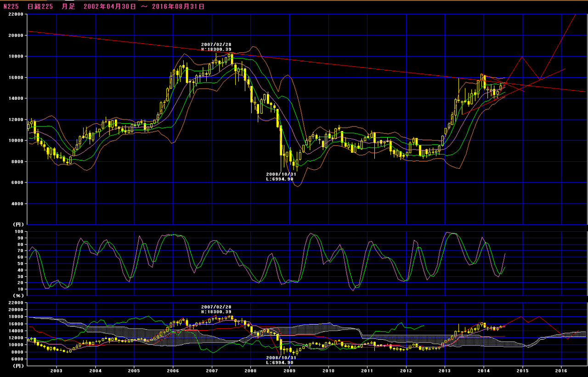The width and height of the screenshot is (588, 377).
Task: Click the L:6994.90 low label in main chart
Action: [x=280, y=179]
